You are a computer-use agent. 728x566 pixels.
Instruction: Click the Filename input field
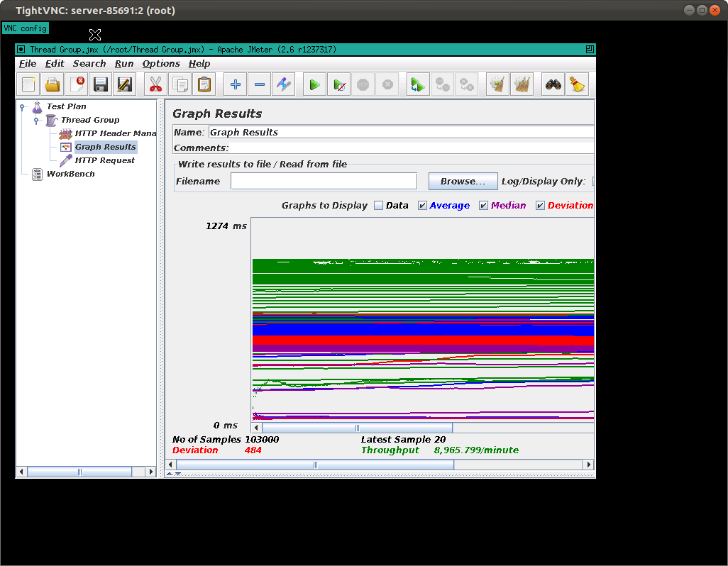click(324, 182)
